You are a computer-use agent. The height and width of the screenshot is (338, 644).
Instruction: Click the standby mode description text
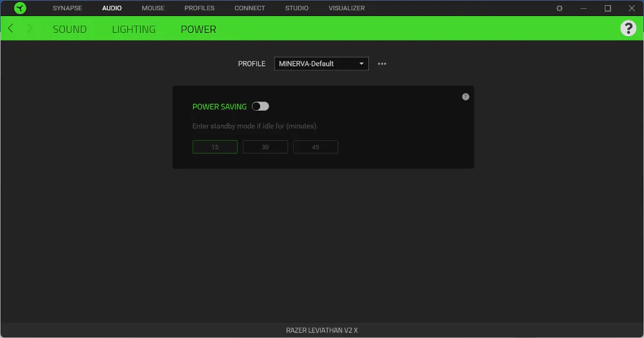click(x=255, y=126)
